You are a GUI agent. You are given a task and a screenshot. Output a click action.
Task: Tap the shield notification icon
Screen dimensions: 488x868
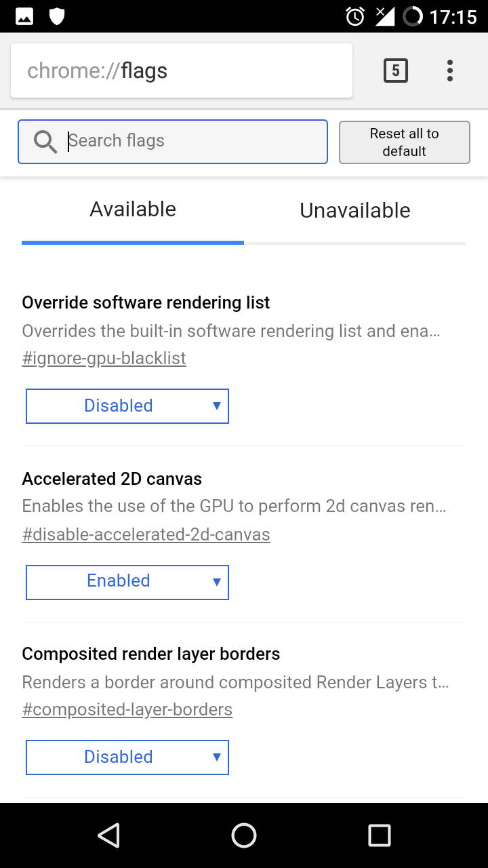[57, 16]
